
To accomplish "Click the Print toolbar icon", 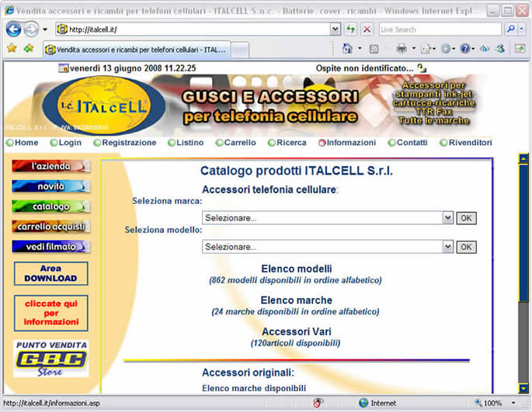I will click(x=402, y=48).
